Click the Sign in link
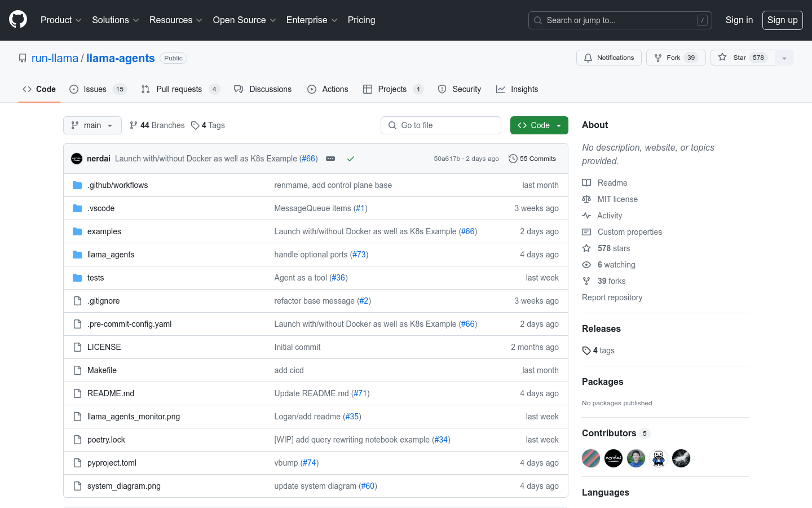812x508 pixels. pos(739,20)
